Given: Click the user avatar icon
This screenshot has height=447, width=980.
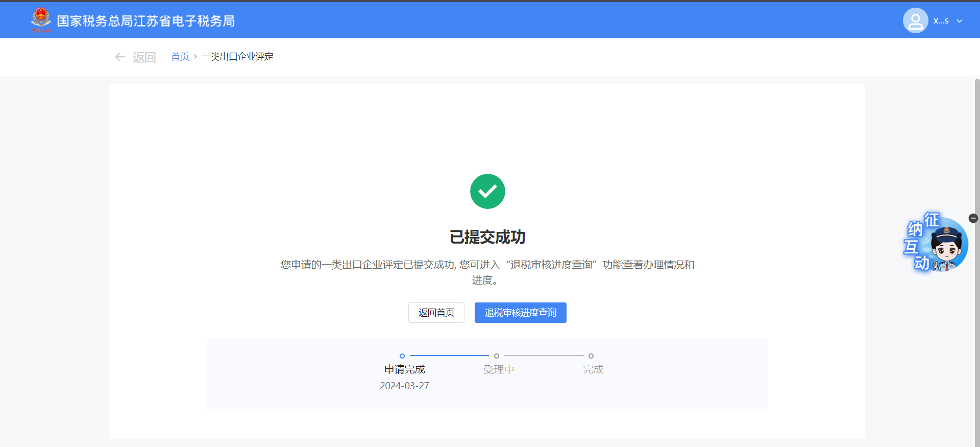Looking at the screenshot, I should pos(915,21).
